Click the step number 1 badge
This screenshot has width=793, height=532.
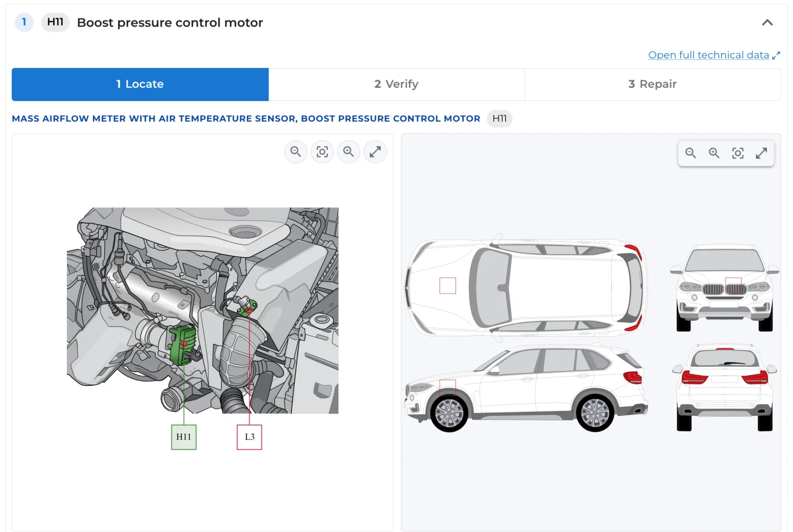tap(24, 22)
